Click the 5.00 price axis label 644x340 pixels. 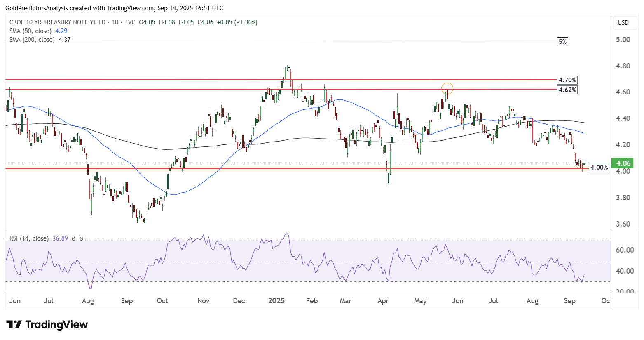[623, 40]
